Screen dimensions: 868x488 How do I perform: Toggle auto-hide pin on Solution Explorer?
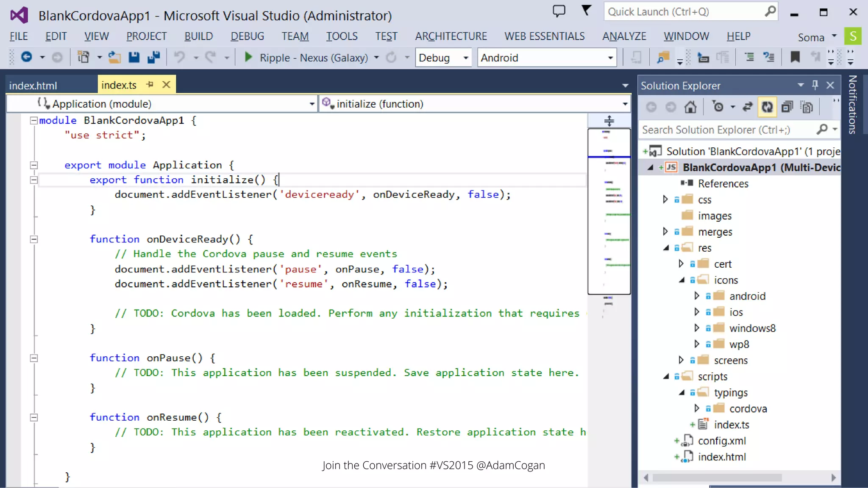[815, 85]
